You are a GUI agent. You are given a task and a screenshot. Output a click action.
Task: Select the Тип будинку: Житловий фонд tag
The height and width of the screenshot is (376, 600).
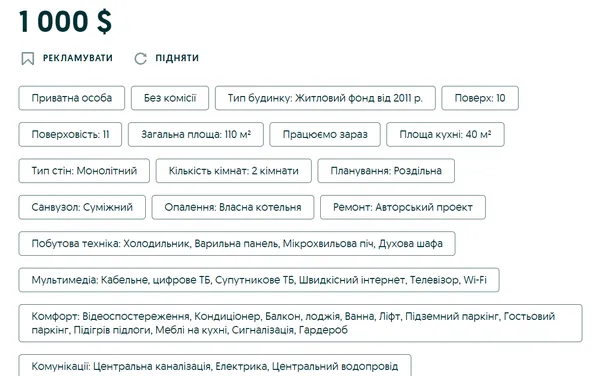coord(325,98)
